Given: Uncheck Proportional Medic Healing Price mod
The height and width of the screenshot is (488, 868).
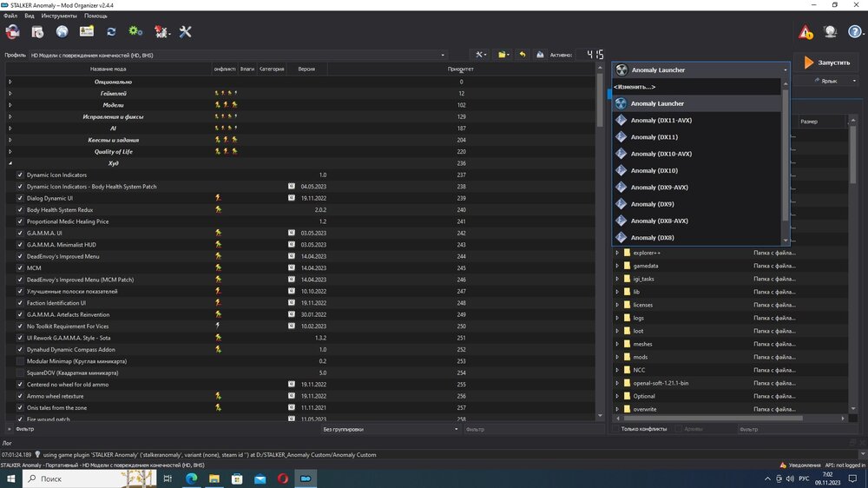Looking at the screenshot, I should click(20, 221).
